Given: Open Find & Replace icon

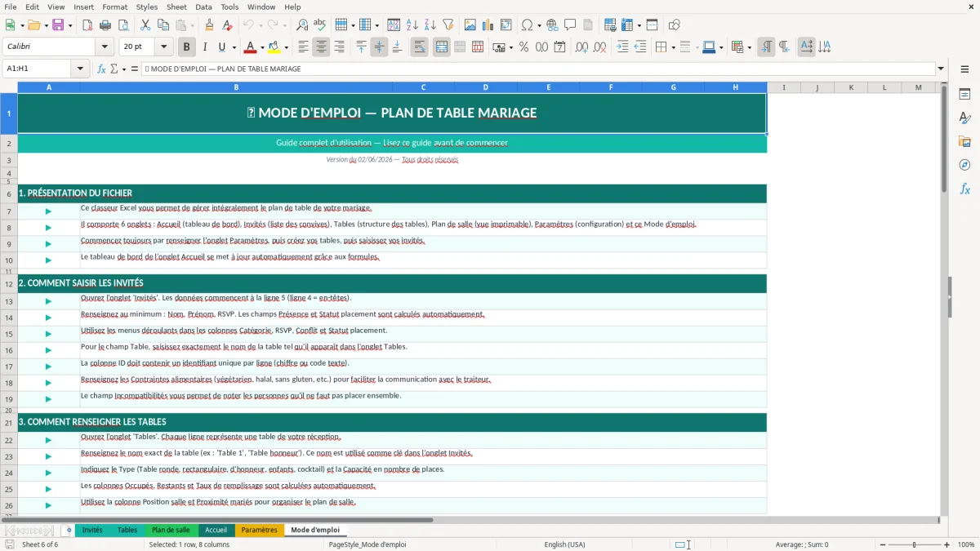Looking at the screenshot, I should pos(302,25).
